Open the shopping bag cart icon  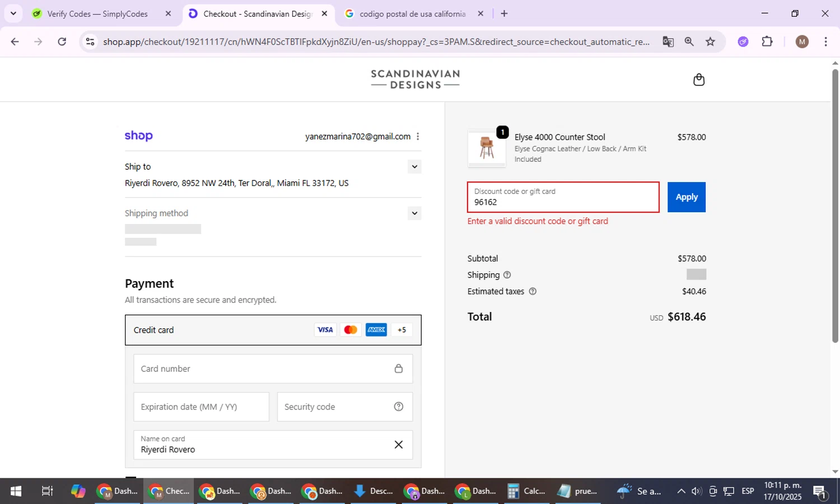[x=699, y=80]
